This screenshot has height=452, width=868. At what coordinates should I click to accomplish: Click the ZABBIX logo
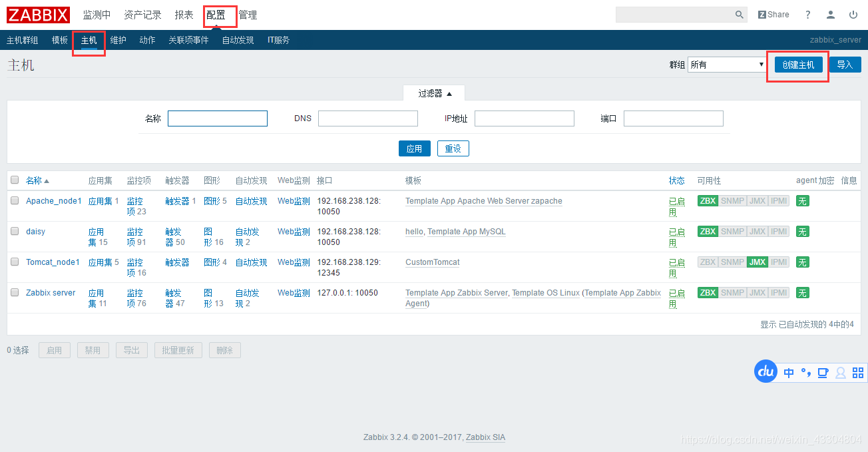(38, 15)
